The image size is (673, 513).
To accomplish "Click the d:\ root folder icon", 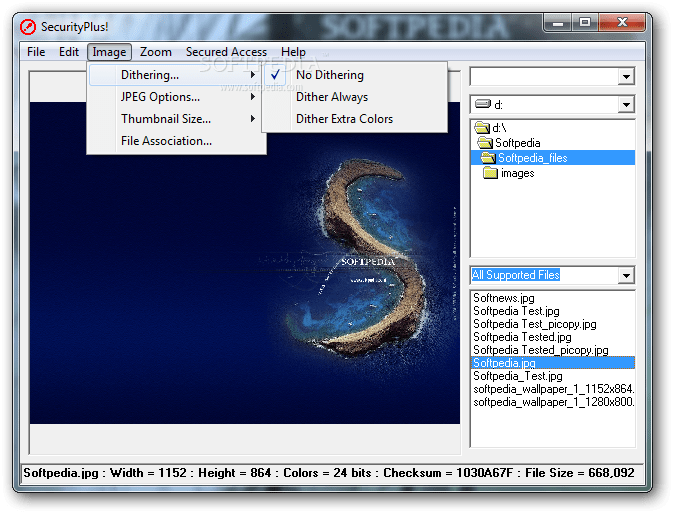I will tap(482, 127).
